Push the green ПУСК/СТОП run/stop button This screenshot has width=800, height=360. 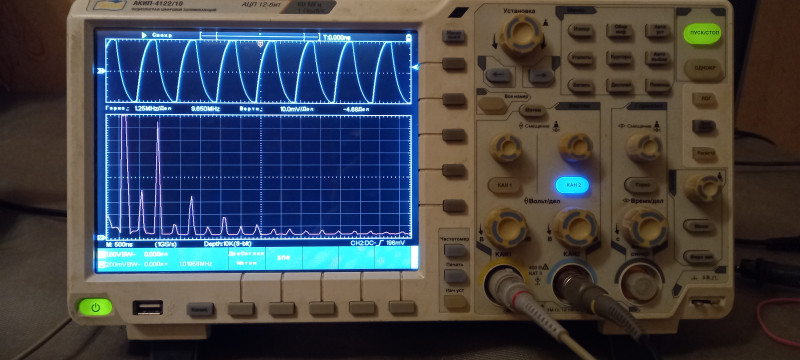pyautogui.click(x=703, y=34)
